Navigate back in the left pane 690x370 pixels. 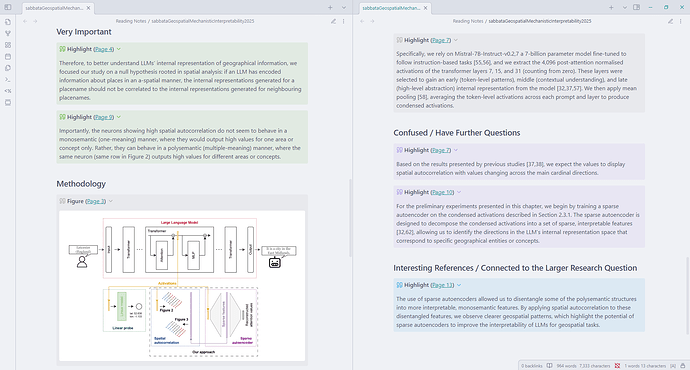pos(25,21)
